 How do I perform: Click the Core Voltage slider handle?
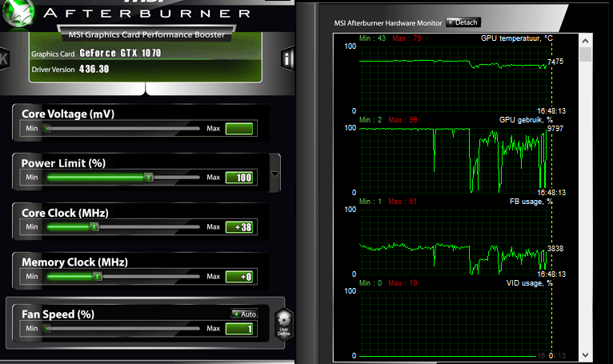point(47,128)
